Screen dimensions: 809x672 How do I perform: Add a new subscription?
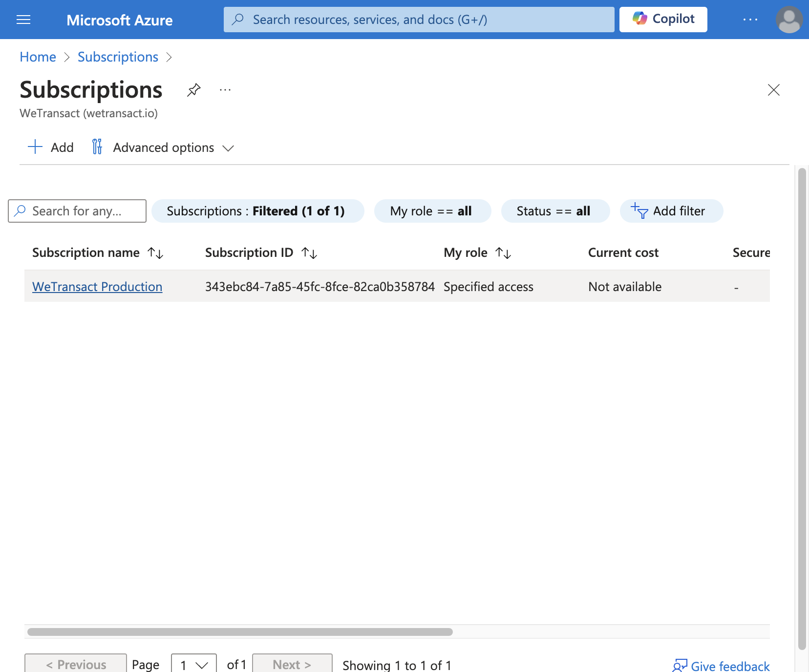pos(51,147)
